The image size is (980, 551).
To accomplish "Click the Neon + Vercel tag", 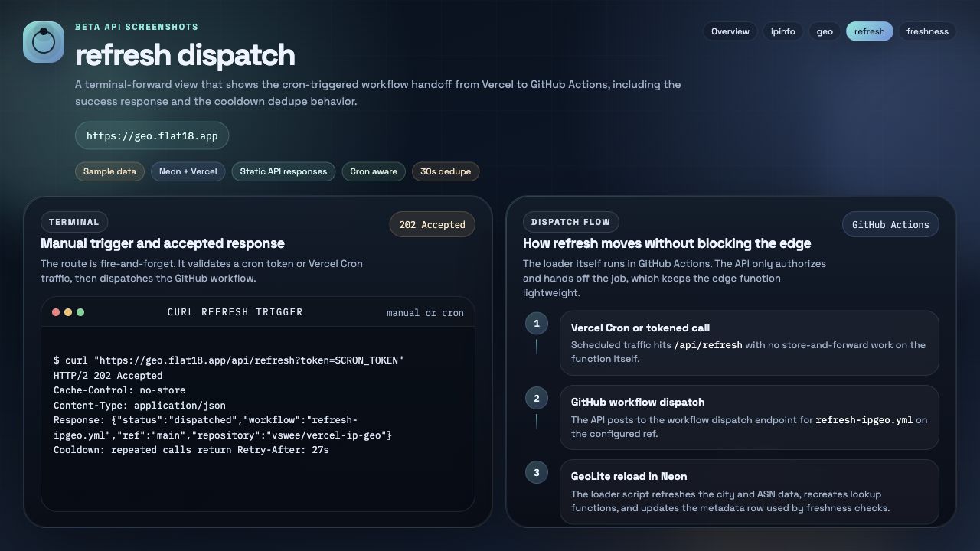I will click(188, 171).
